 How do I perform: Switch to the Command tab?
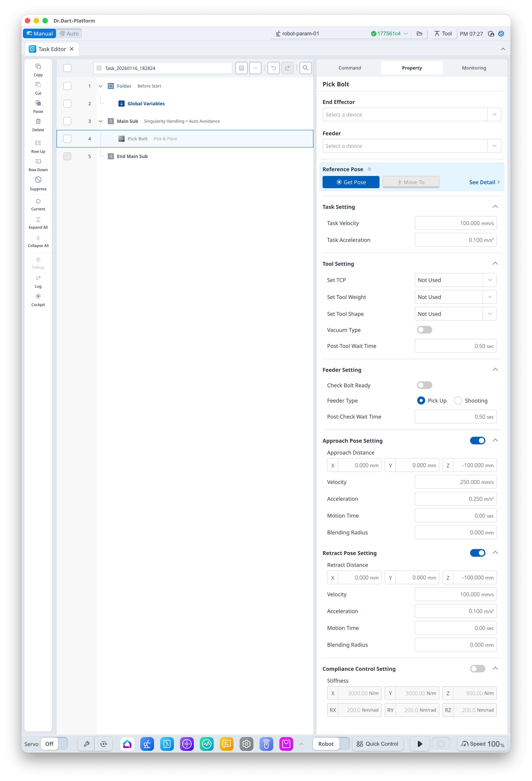[350, 68]
